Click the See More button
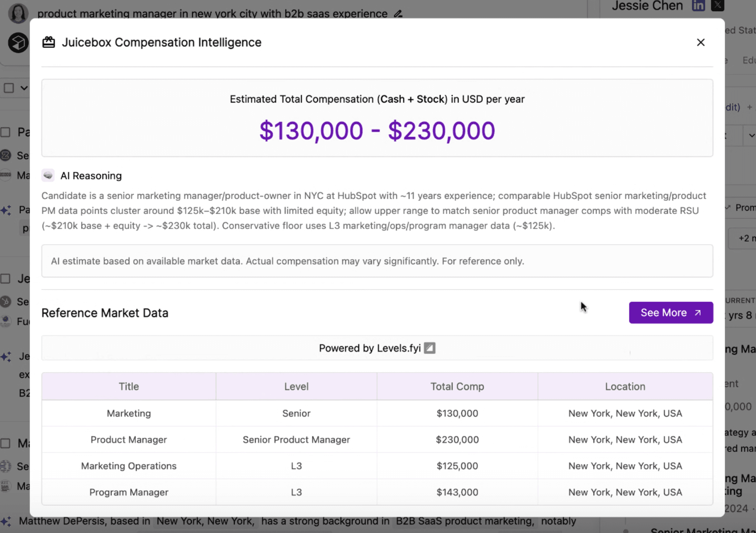This screenshot has height=533, width=756. click(671, 313)
